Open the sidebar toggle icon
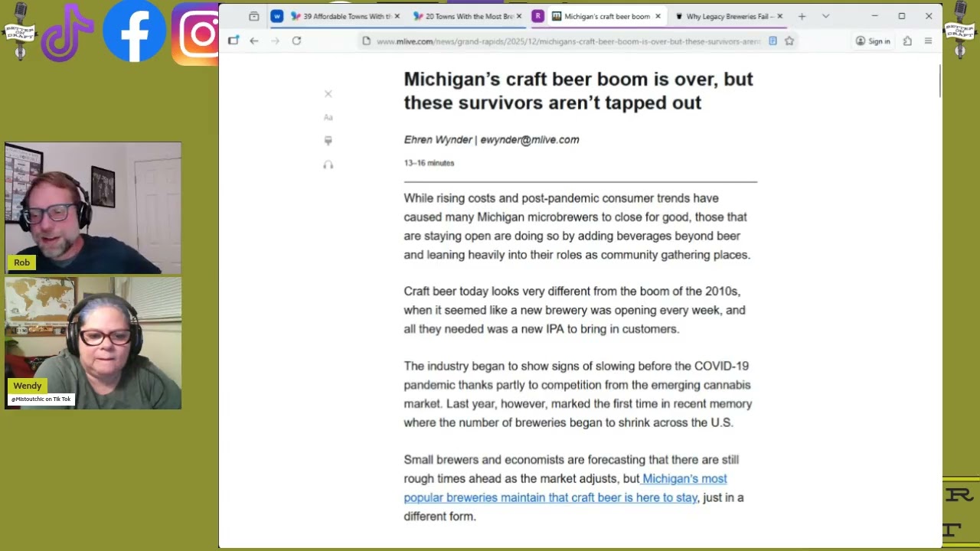Viewport: 980px width, 551px height. coord(234,41)
